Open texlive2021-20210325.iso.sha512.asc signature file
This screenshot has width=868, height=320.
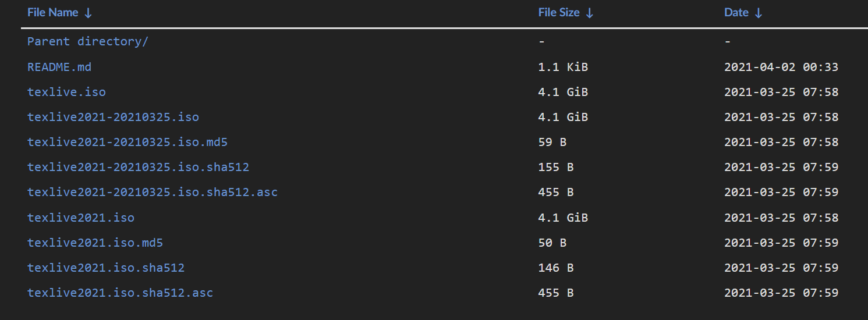[153, 192]
